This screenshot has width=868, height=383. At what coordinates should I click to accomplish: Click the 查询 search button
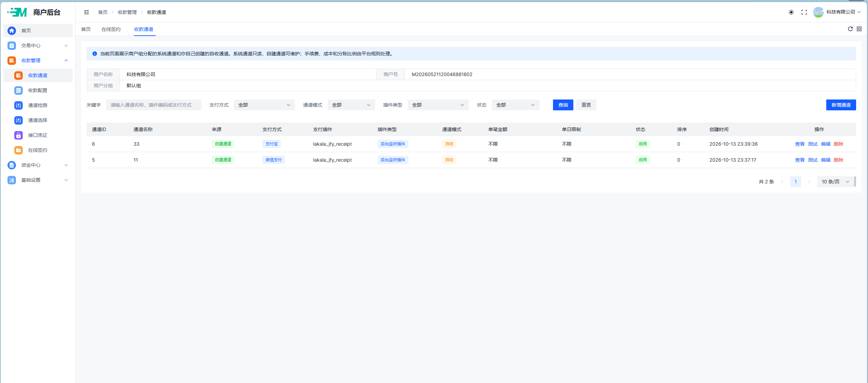(x=563, y=105)
